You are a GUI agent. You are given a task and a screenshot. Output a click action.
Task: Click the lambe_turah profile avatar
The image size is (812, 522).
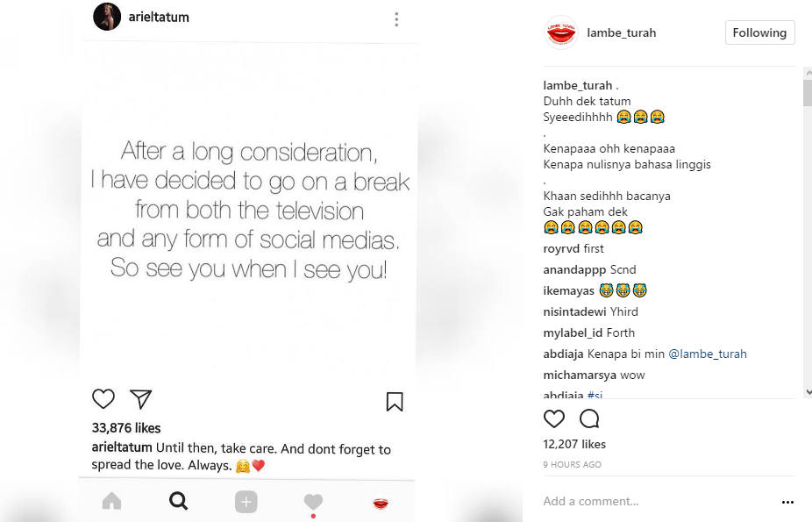pos(561,32)
